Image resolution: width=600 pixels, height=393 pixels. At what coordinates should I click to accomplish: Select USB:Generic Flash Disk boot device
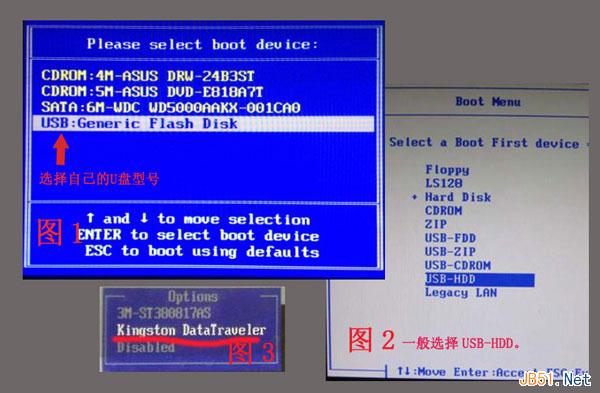point(203,124)
